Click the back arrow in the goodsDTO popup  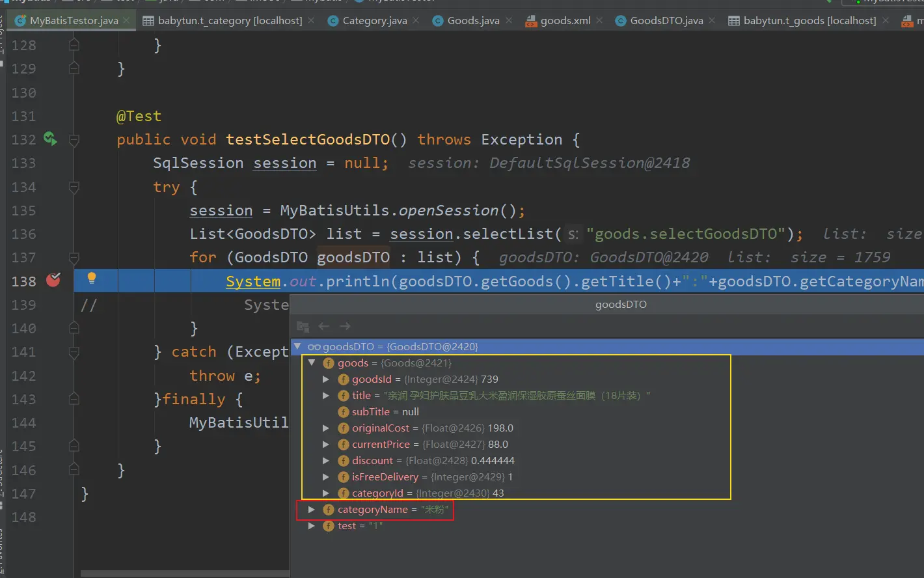click(324, 326)
